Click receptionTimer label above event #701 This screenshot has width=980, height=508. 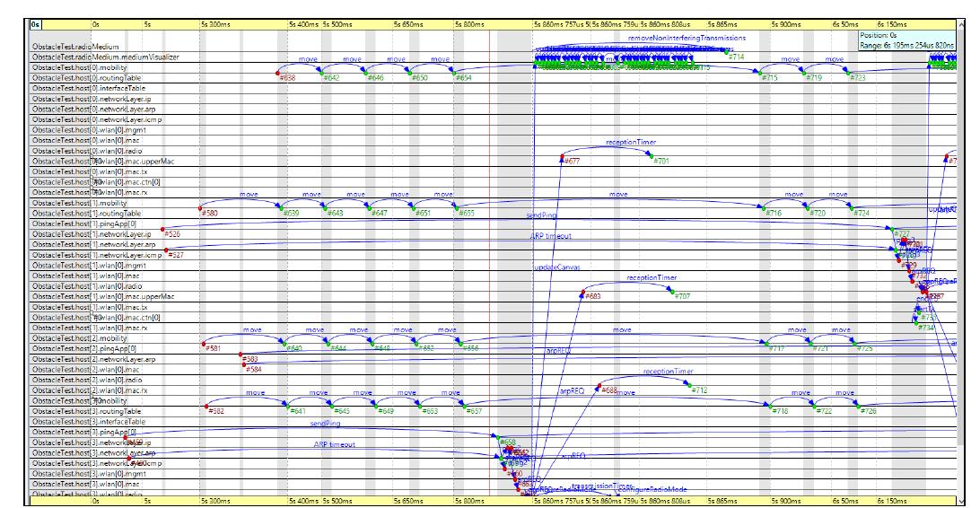pos(631,143)
